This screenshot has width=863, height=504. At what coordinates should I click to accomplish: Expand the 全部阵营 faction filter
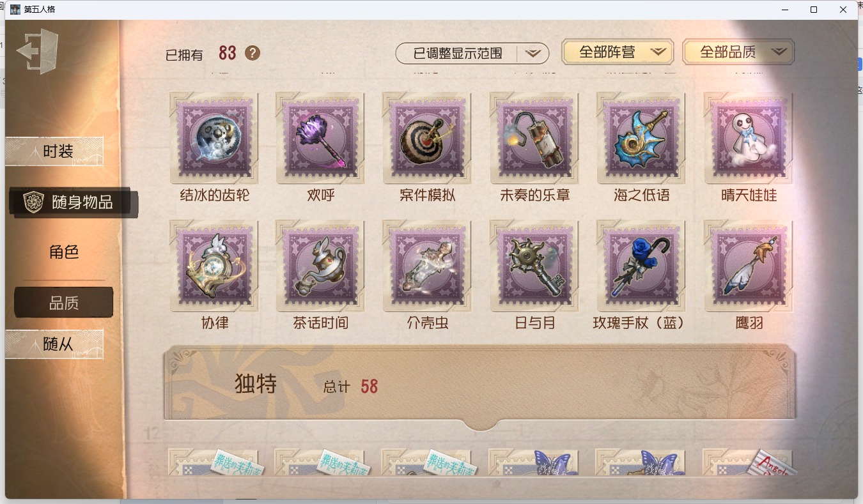pyautogui.click(x=618, y=52)
